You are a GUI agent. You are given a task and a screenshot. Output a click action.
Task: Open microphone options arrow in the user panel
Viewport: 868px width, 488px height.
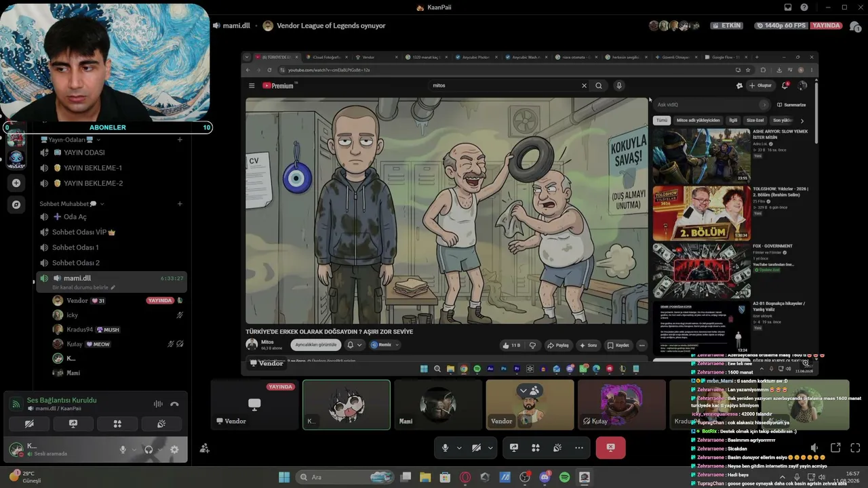point(134,449)
